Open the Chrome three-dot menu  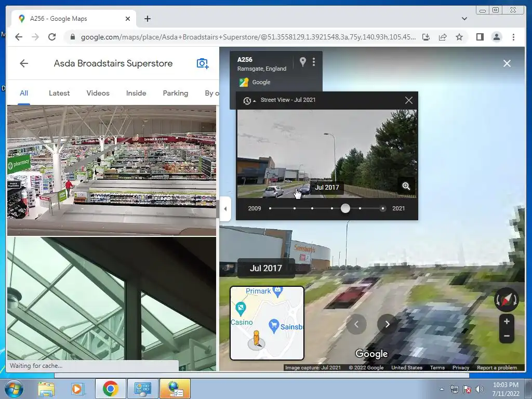513,37
